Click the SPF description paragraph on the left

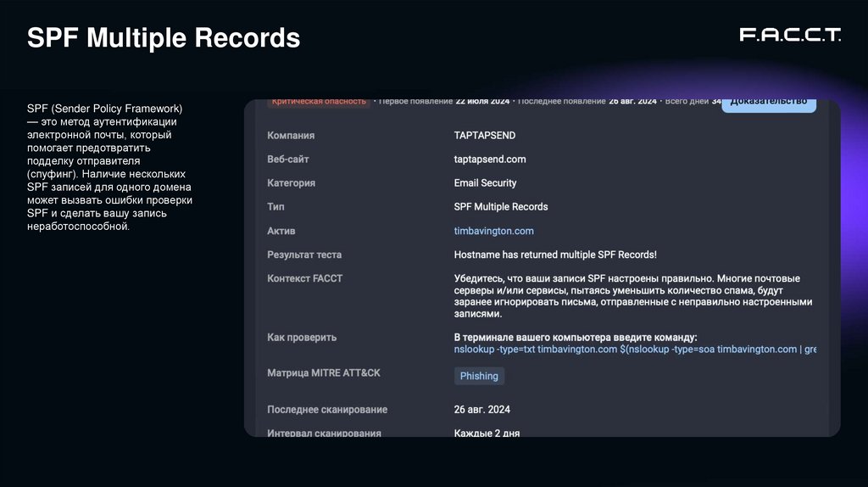[109, 167]
